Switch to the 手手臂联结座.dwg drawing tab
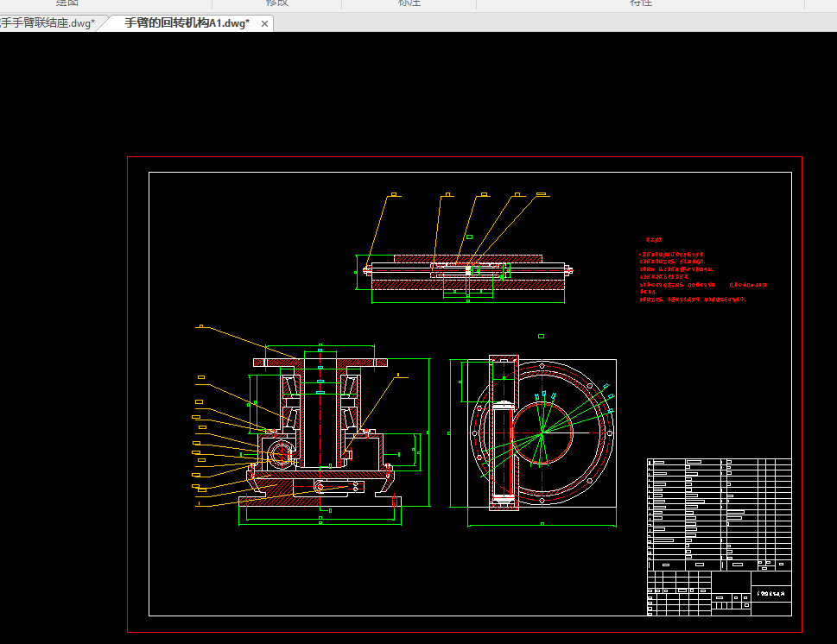837x644 pixels. pyautogui.click(x=48, y=23)
